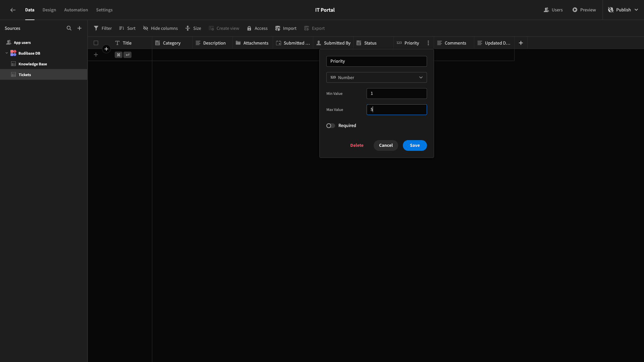Add a new row via circled plus
Screen dimensions: 644x362
point(106,49)
